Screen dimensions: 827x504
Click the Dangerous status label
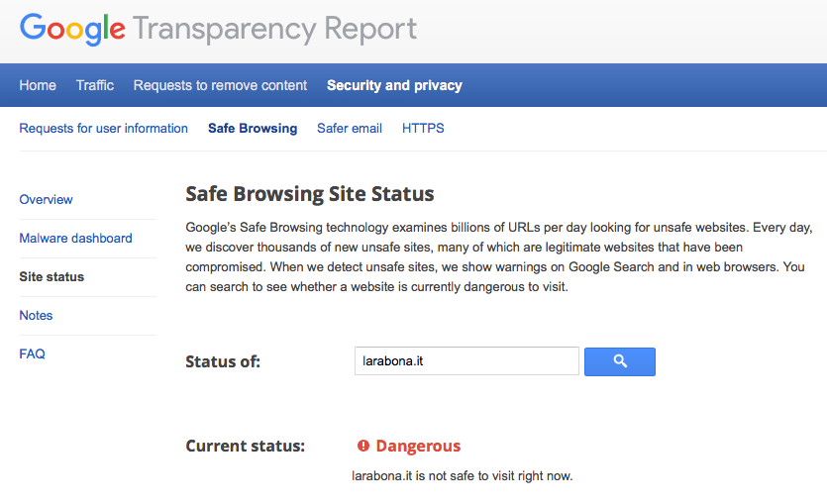(418, 446)
